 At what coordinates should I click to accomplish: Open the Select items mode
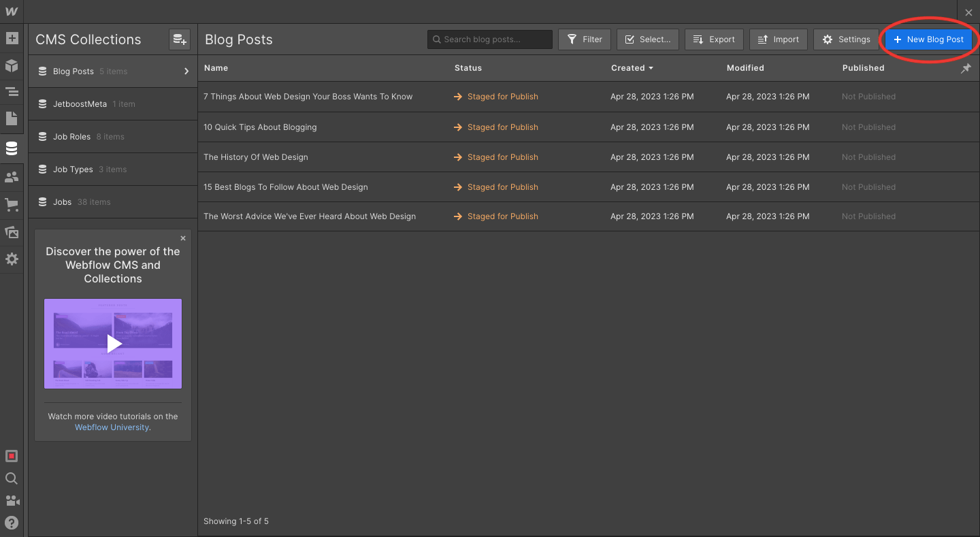(x=648, y=39)
